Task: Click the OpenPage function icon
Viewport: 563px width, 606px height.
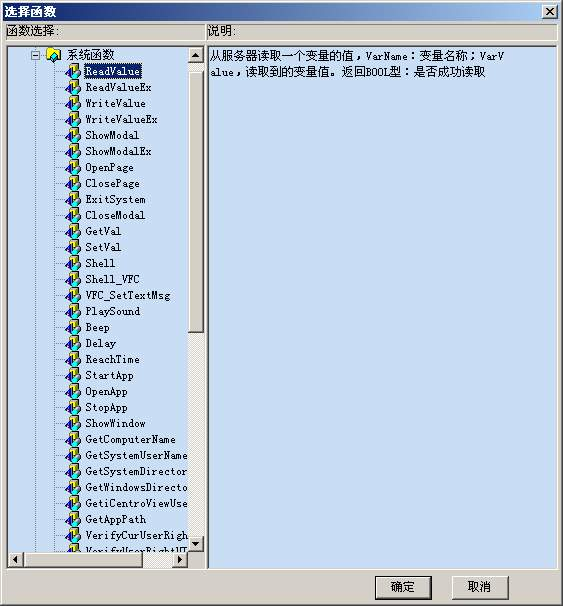Action: (x=73, y=167)
